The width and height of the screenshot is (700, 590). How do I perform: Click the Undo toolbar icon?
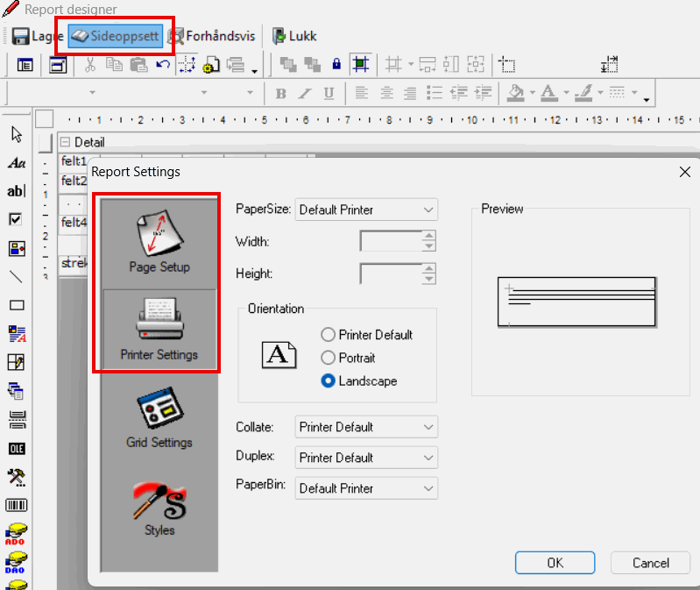[x=162, y=64]
